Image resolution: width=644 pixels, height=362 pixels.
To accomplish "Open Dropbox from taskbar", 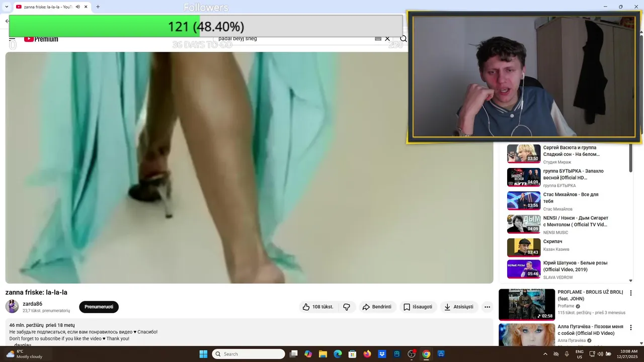I will 382,354.
